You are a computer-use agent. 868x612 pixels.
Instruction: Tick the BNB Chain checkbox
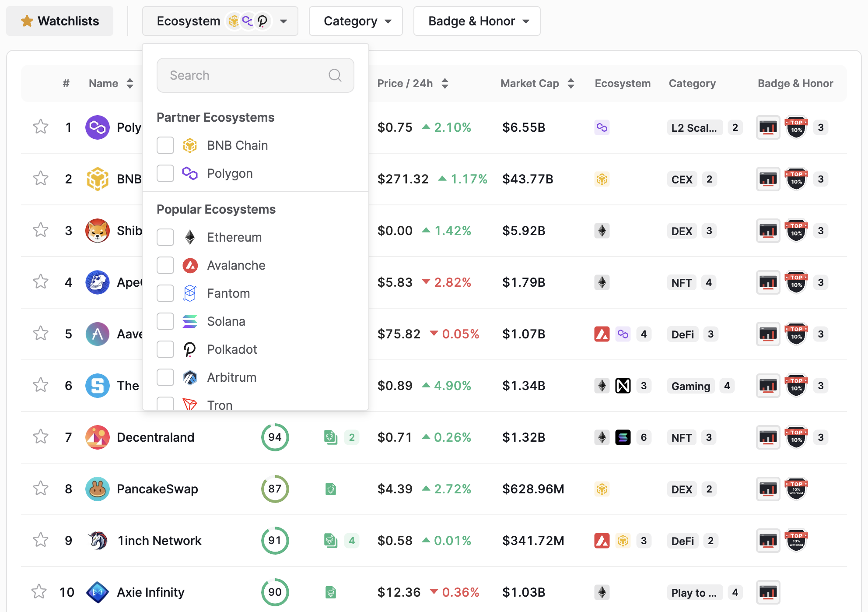click(165, 145)
